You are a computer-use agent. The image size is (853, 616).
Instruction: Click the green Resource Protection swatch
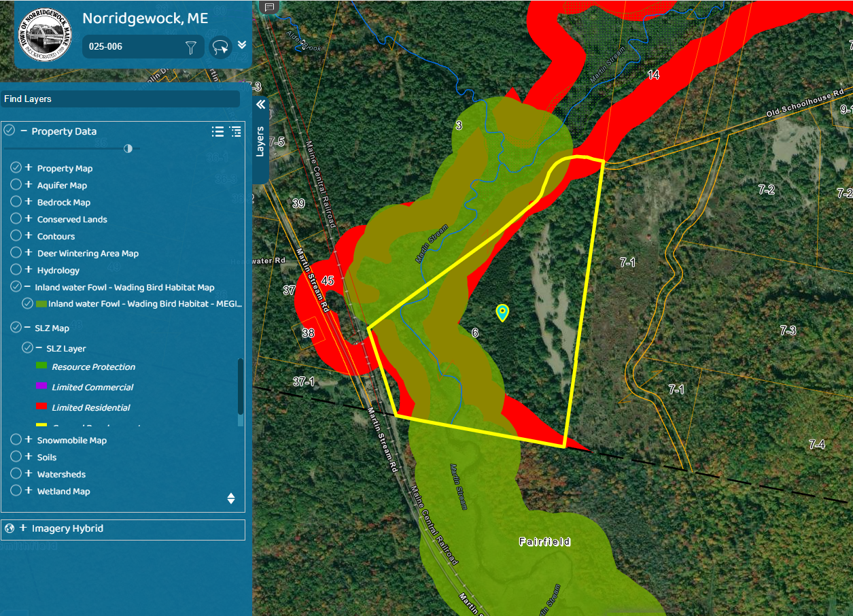click(41, 366)
